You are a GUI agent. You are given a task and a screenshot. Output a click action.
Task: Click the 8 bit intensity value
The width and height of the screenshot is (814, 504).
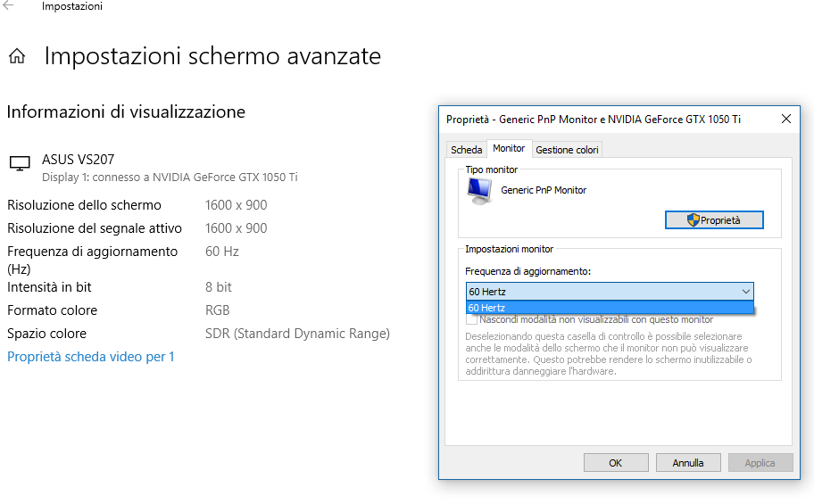[x=219, y=287]
